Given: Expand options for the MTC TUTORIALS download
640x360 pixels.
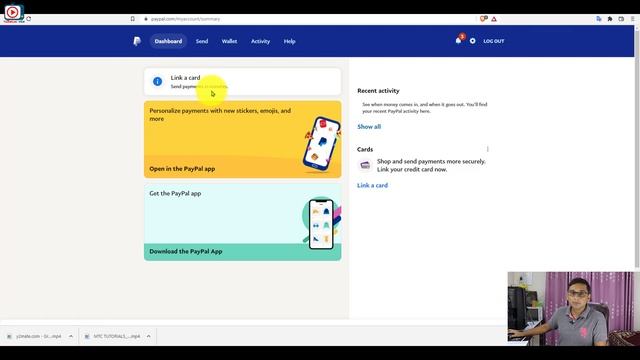Looking at the screenshot, I should (x=149, y=336).
